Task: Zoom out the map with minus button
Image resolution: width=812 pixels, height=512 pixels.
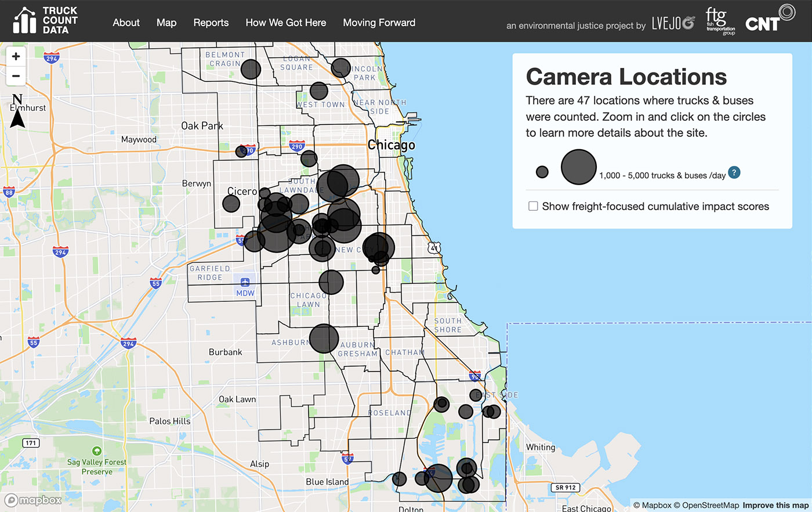Action: tap(16, 76)
